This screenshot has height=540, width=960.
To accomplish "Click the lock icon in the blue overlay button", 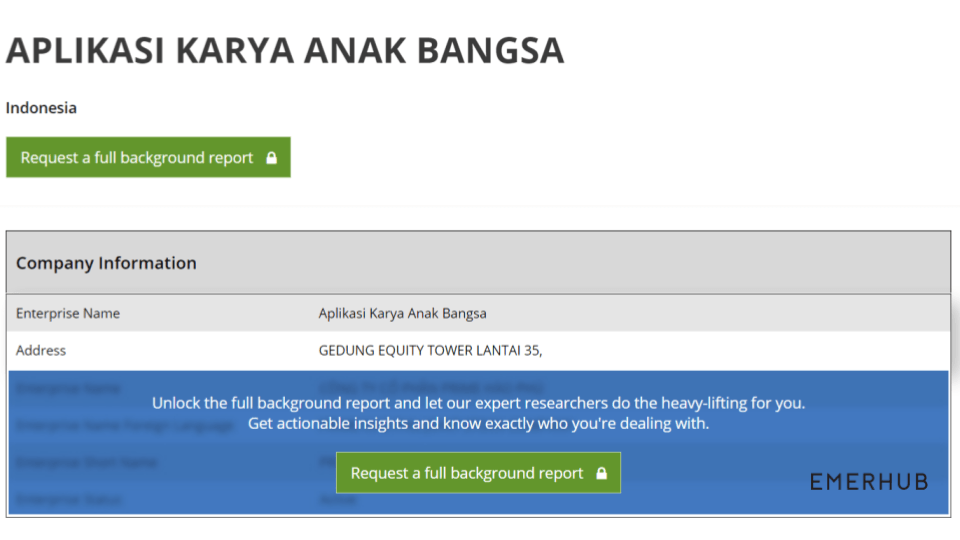I will click(602, 473).
